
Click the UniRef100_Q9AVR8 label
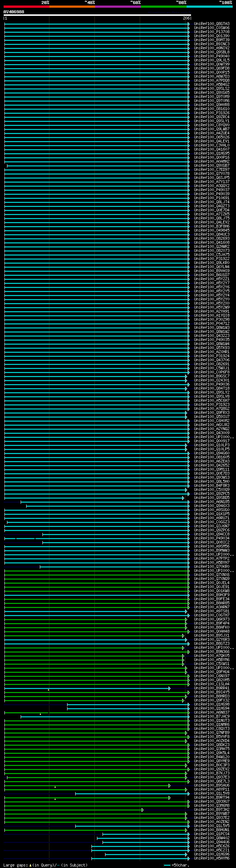click(212, 105)
